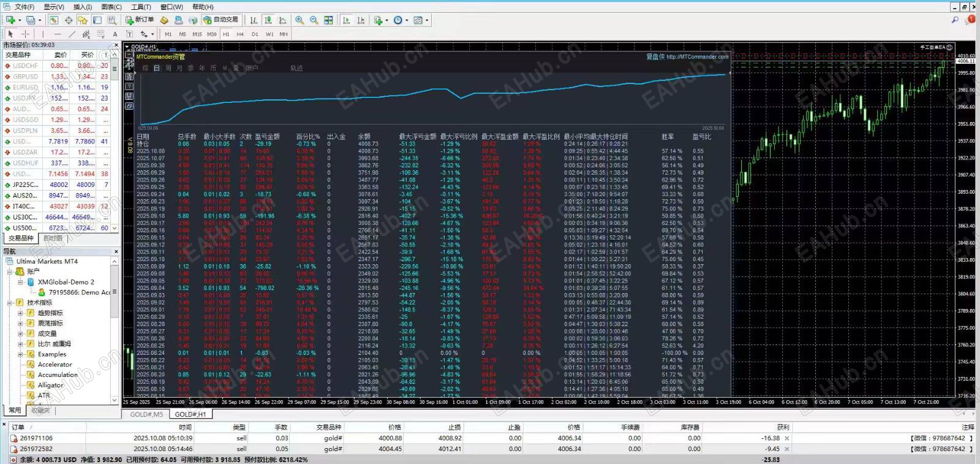Switch timeframe to D1
Image resolution: width=980 pixels, height=464 pixels.
tap(255, 34)
